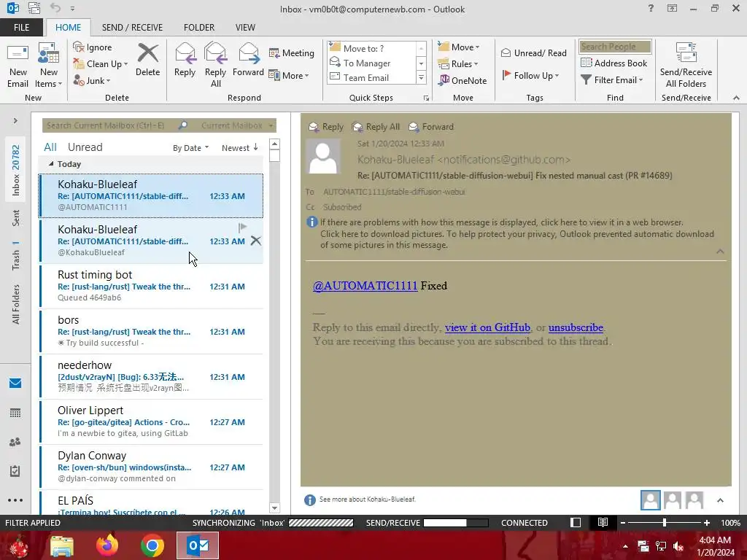Expand the People pane
This screenshot has height=560, width=747.
(720, 500)
